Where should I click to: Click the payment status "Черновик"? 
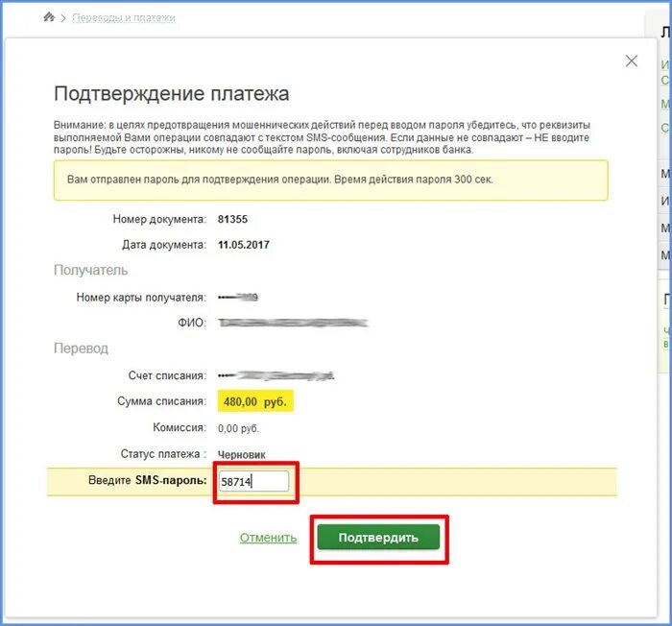coord(241,454)
